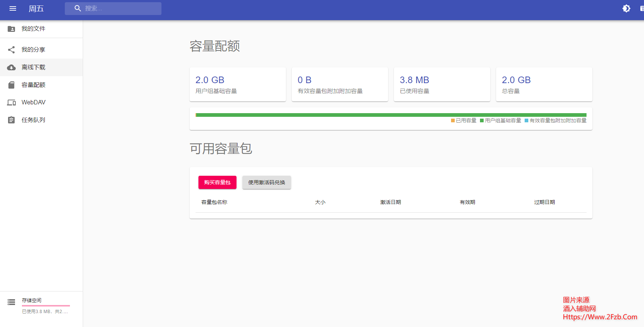Open the hamburger navigation menu
644x327 pixels.
tap(13, 8)
